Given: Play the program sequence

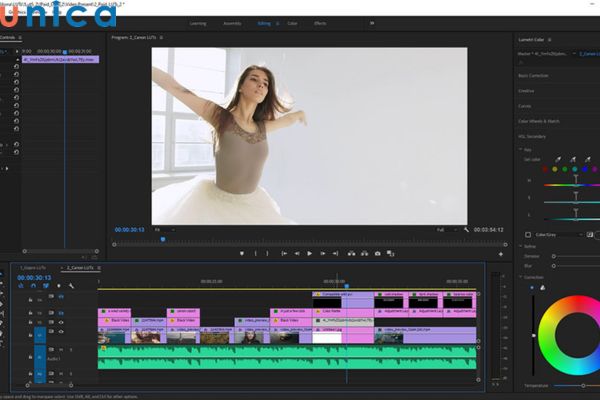Looking at the screenshot, I should tap(310, 253).
